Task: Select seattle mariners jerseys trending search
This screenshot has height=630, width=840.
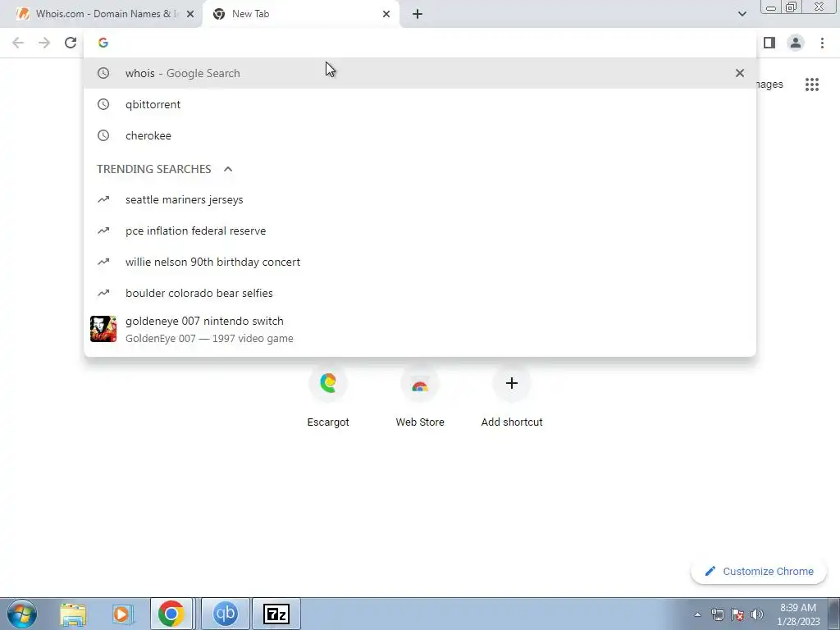Action: coord(420,199)
